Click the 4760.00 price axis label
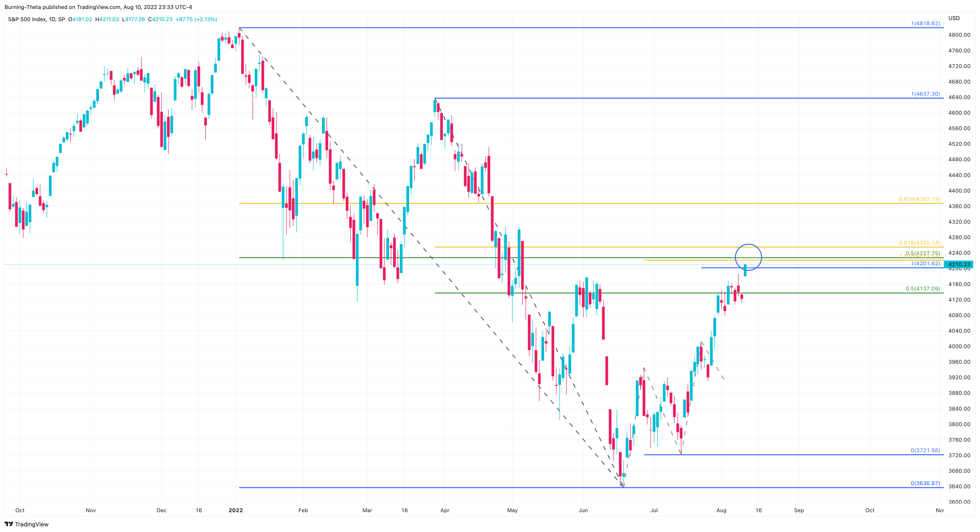The height and width of the screenshot is (532, 980). [x=959, y=50]
